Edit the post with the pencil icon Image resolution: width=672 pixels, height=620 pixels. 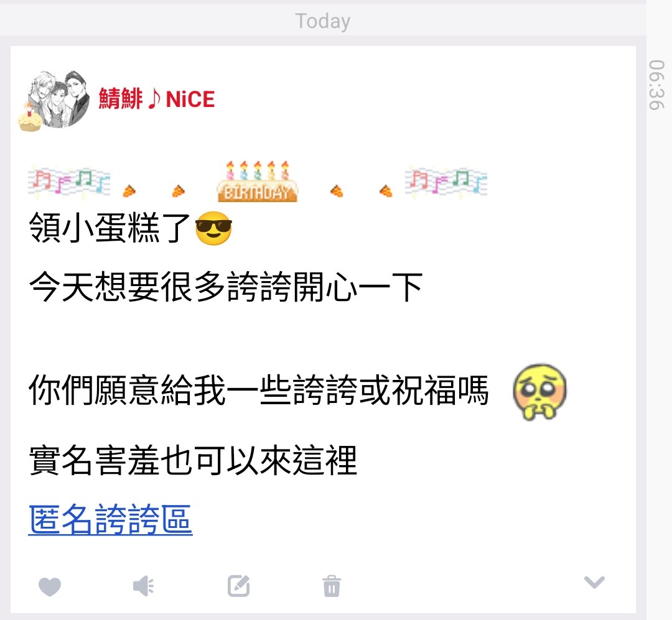tap(239, 586)
